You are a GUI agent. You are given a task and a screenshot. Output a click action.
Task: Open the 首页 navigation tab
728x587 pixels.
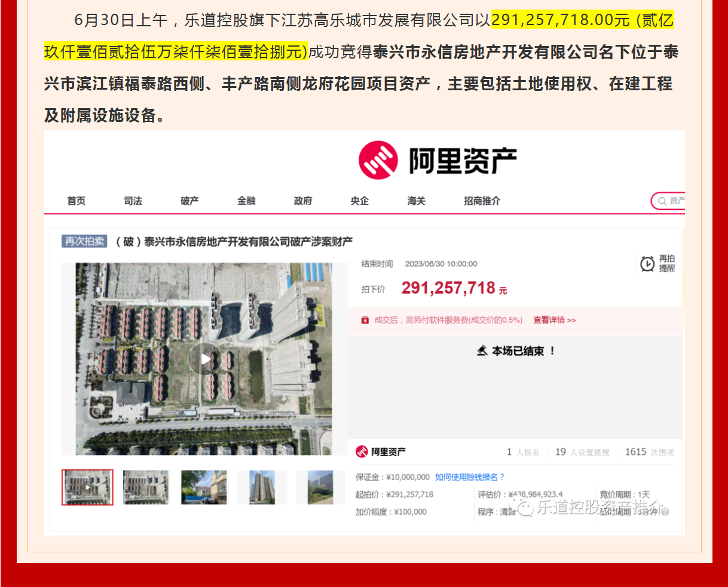click(76, 201)
